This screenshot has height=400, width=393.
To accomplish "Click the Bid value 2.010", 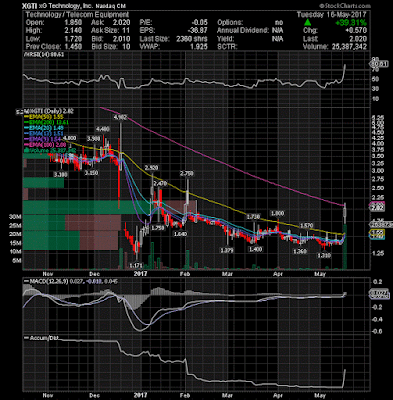I will point(121,39).
